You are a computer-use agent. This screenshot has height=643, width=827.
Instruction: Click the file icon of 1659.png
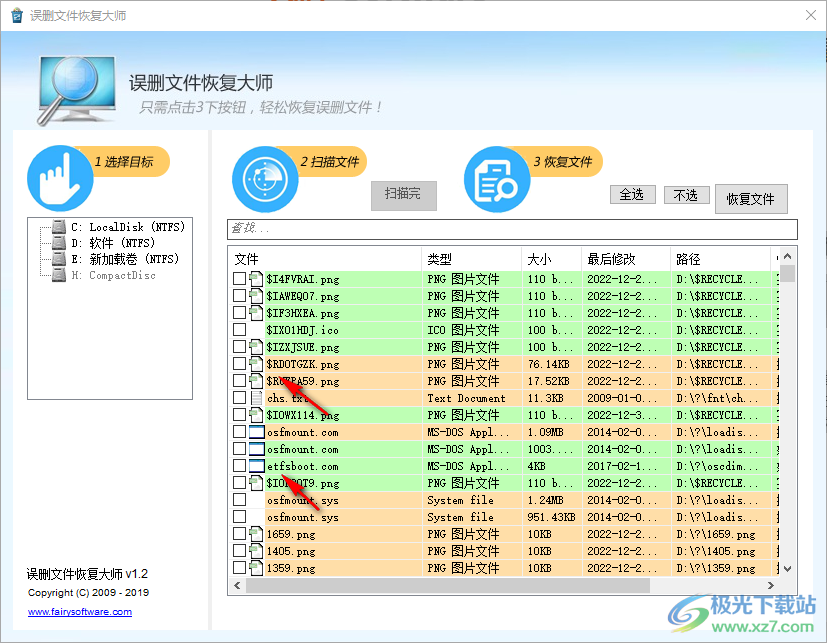[256, 534]
